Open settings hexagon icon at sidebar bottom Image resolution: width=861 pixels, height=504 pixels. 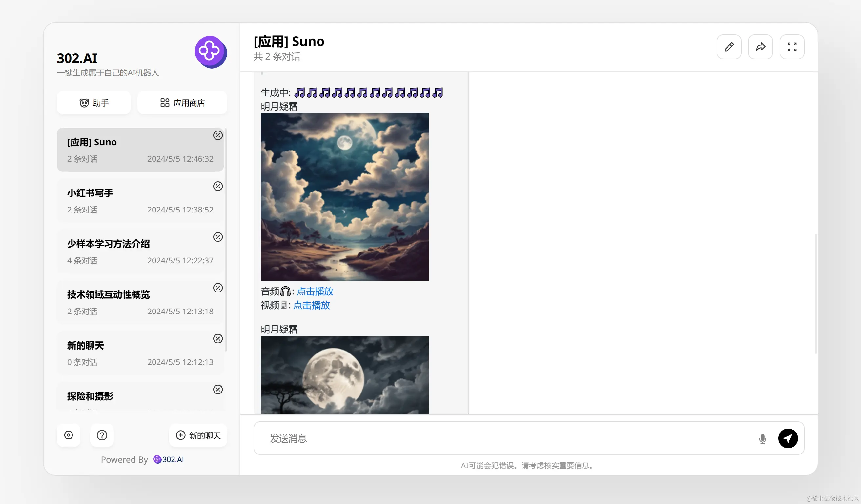[69, 435]
